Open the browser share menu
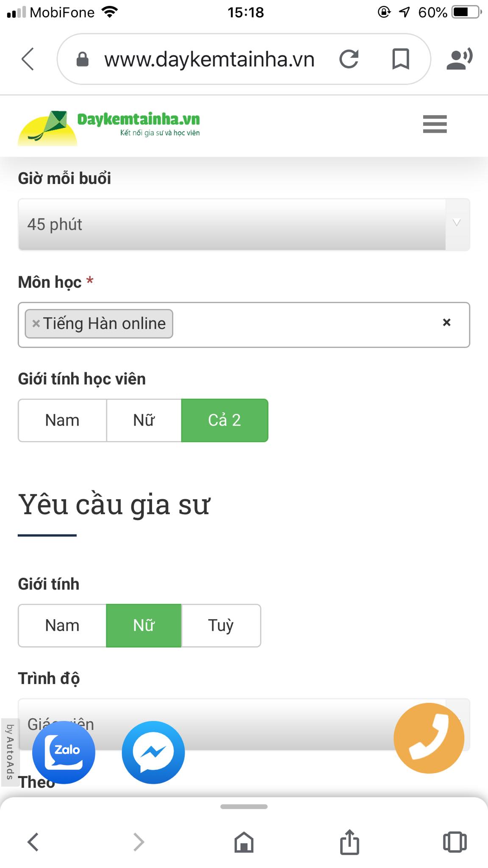Image resolution: width=488 pixels, height=868 pixels. tap(349, 843)
